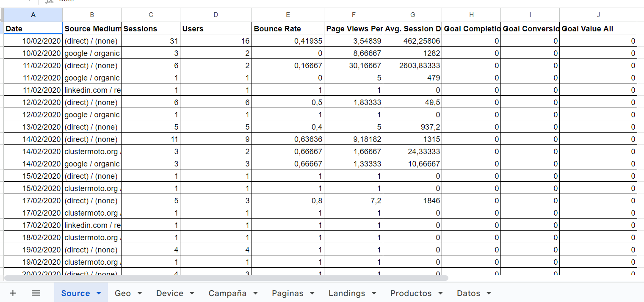Select the date cell 18/02/2020
This screenshot has width=644, height=302.
pos(33,238)
